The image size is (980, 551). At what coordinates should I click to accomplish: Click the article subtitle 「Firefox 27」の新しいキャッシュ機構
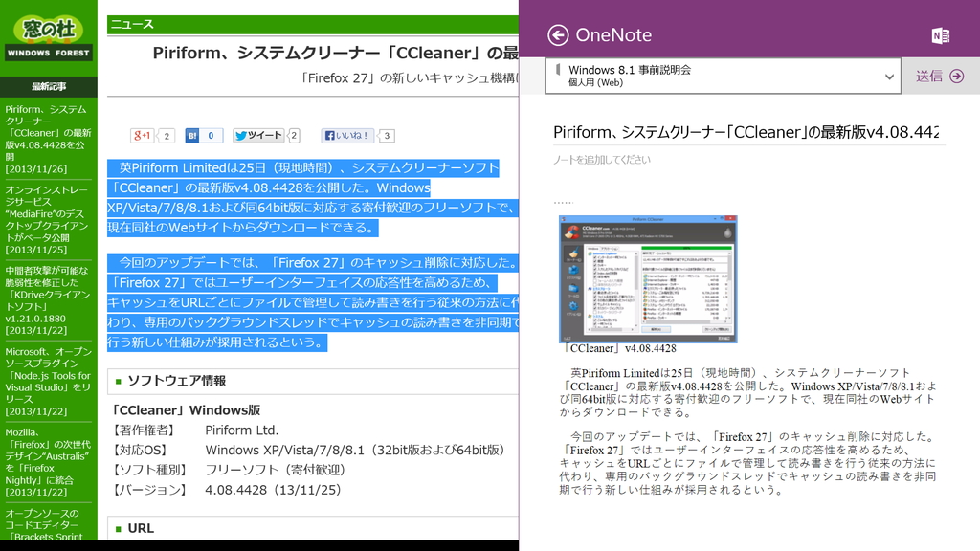pos(409,78)
